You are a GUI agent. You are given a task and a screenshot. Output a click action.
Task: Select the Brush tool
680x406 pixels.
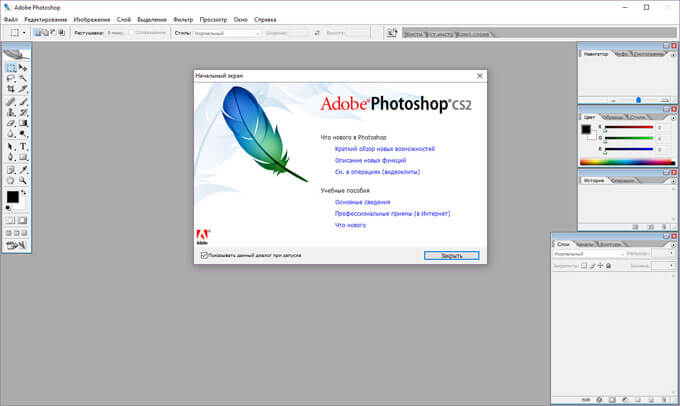(23, 102)
